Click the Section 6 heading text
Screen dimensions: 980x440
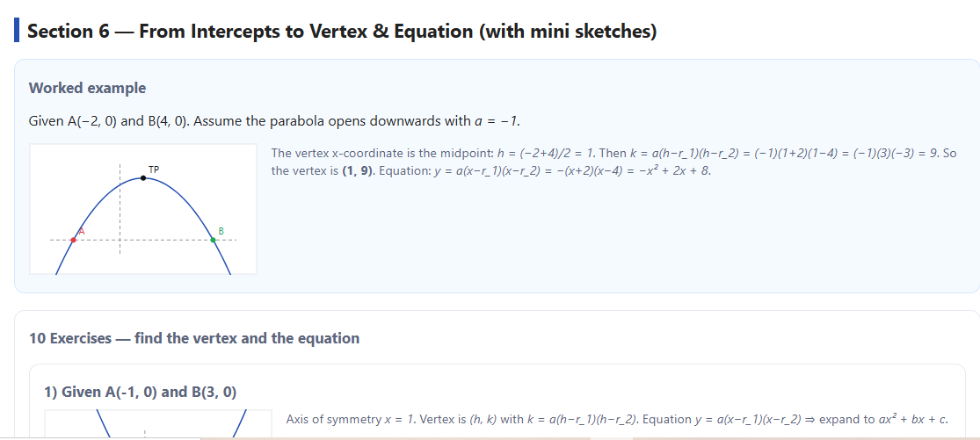341,32
